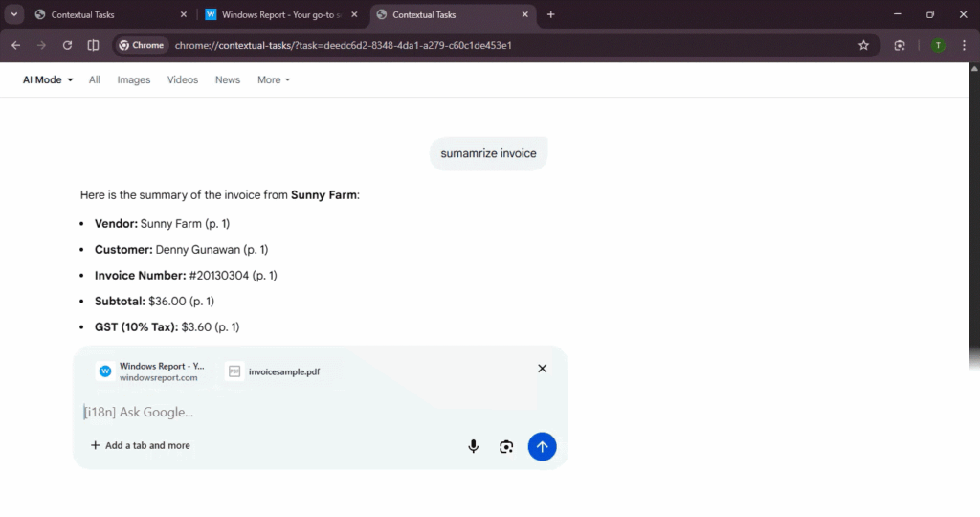Open Google Lens image search icon
This screenshot has width=980, height=517.
(506, 446)
